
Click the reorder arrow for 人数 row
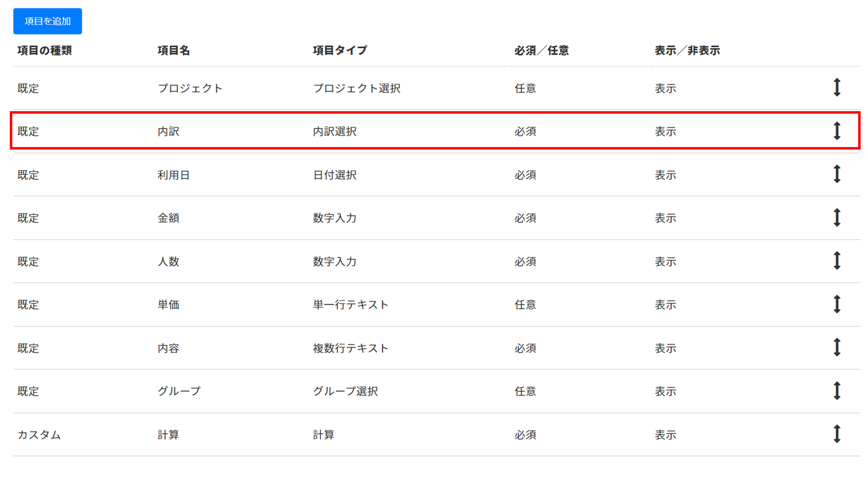pos(837,261)
